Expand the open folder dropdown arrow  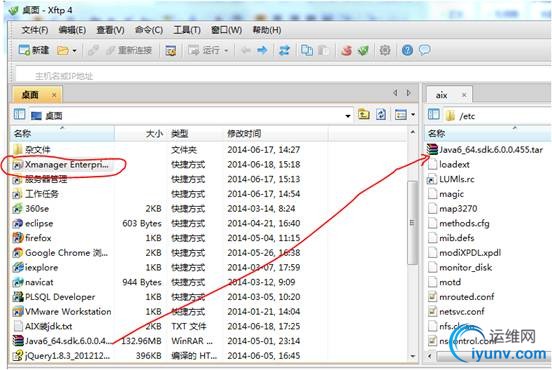74,51
